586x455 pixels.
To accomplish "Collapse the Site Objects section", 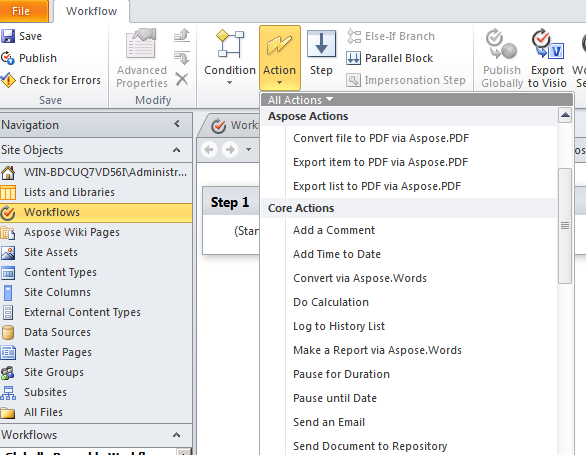I will 176,150.
